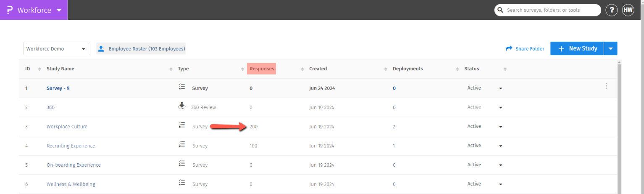Expand the New Study split-button arrow
Viewport: 644px width, 194px height.
(x=610, y=49)
